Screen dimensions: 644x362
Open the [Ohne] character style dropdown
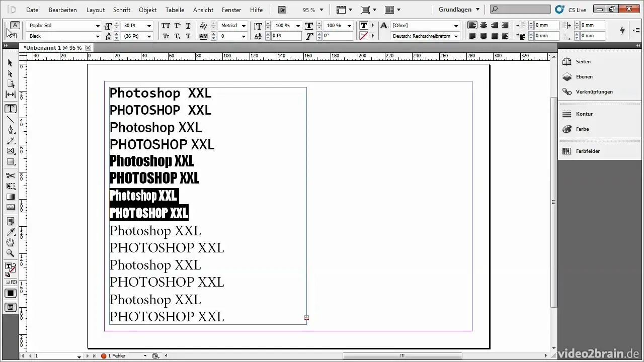tap(456, 26)
